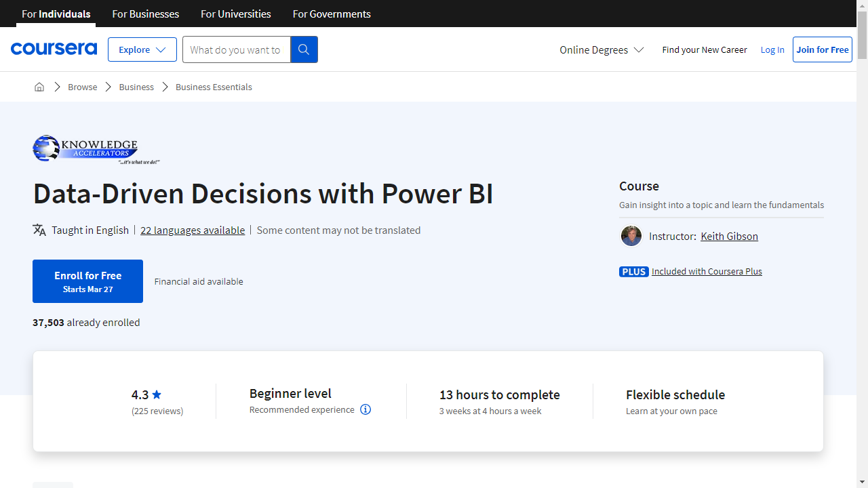Viewport: 868px width, 488px height.
Task: Open the Explore dropdown
Action: (x=142, y=49)
